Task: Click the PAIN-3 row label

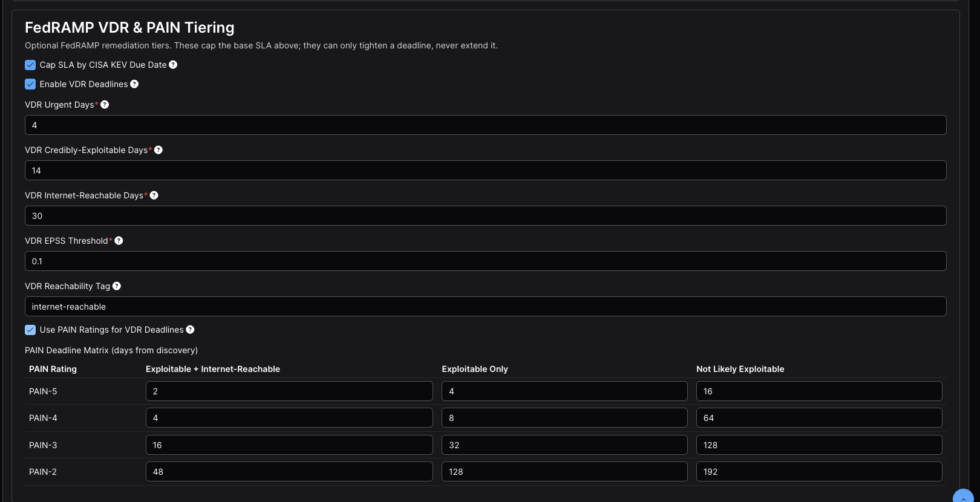Action: click(x=43, y=445)
